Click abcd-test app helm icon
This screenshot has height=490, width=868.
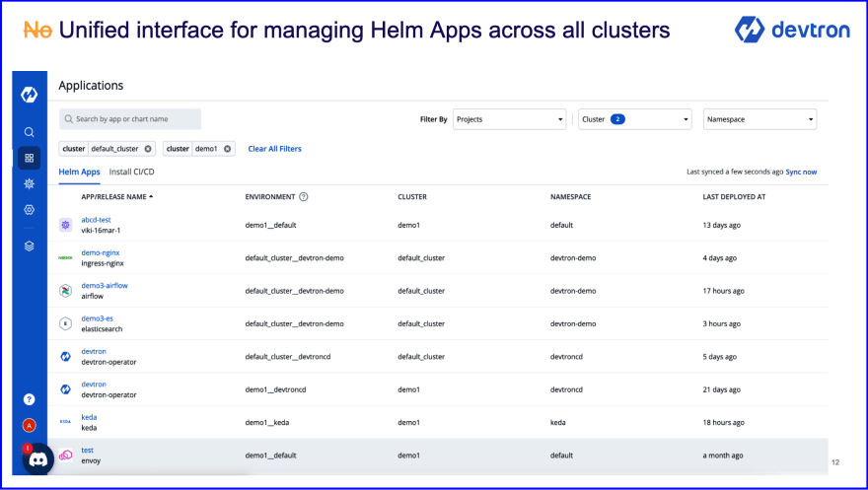(x=65, y=225)
